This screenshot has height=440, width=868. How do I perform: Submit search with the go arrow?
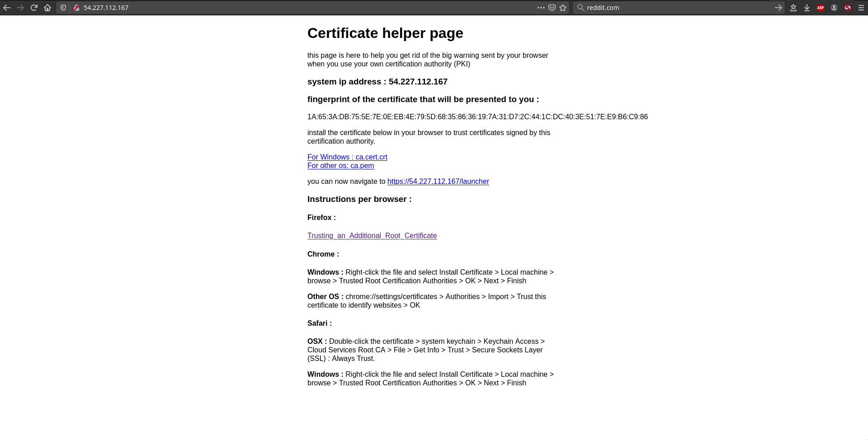778,8
